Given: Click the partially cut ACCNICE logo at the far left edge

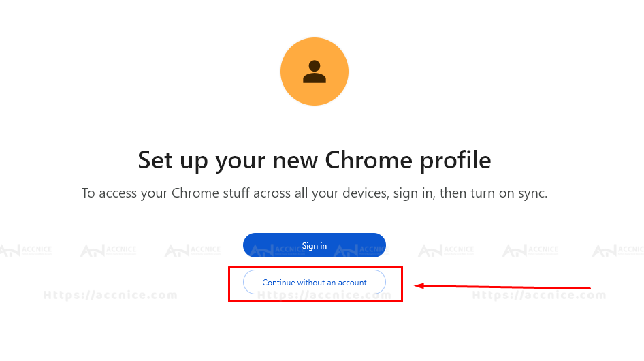Looking at the screenshot, I should click(26, 250).
